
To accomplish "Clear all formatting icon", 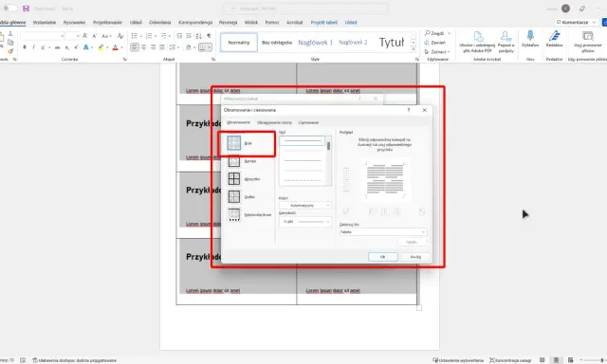I will [120, 36].
